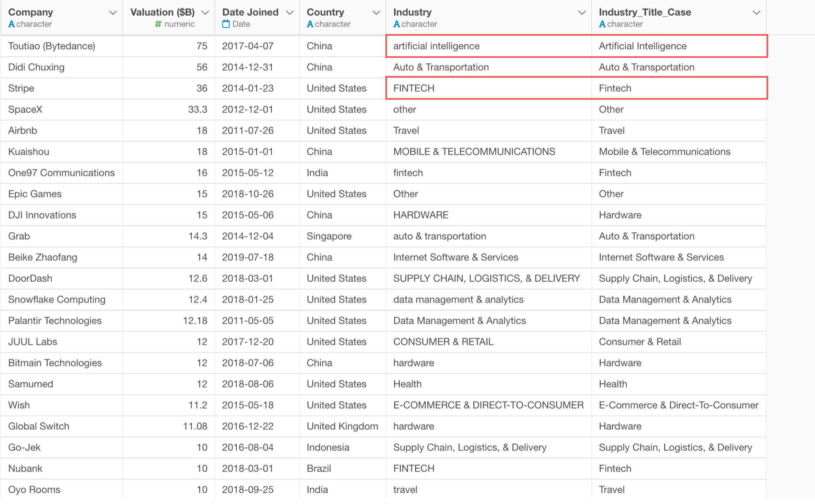Click the calendar Date icon under Date Joined
Image resolution: width=815 pixels, height=504 pixels.
[x=226, y=24]
